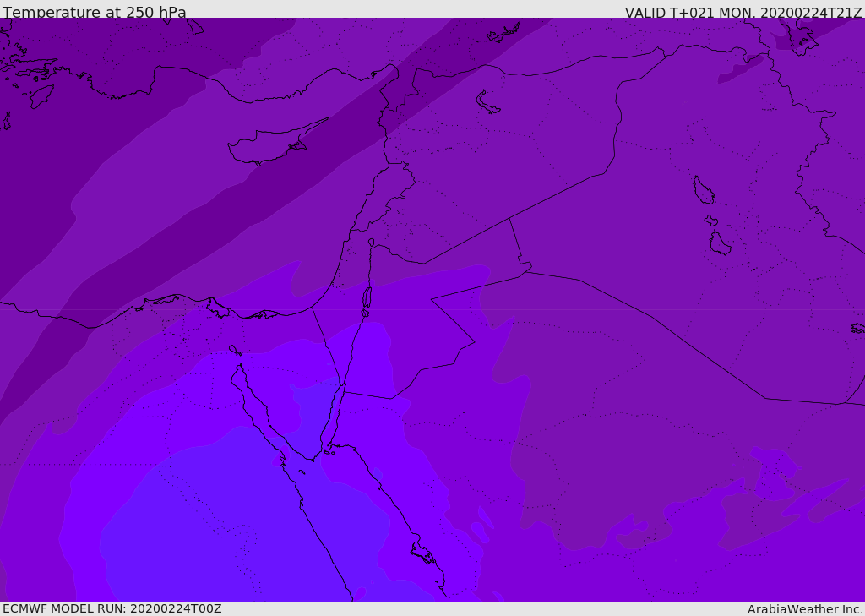Screen dimensions: 865x616
Task: Click the 'ECMWF MODEL RUN: 20200224T00Z' text
Action: 112,609
